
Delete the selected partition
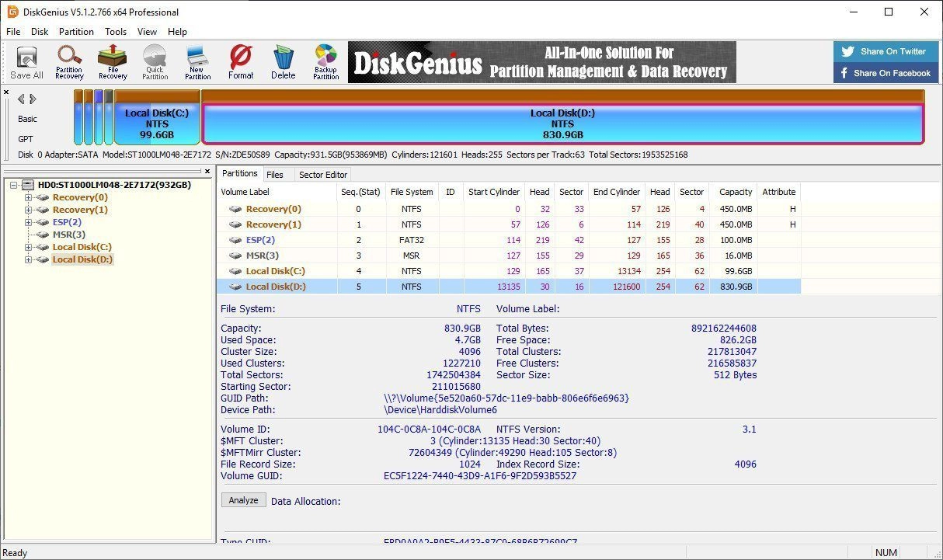tap(283, 61)
